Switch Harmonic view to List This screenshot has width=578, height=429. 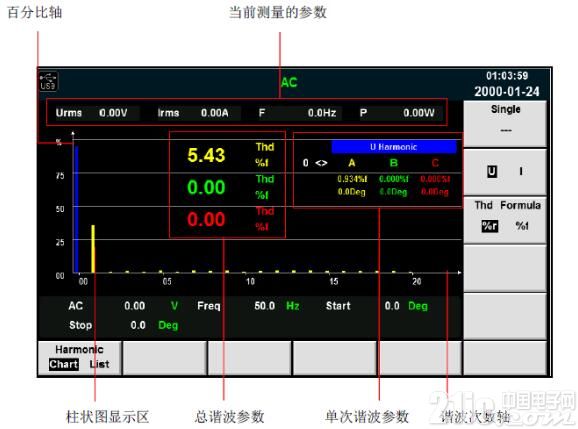pyautogui.click(x=99, y=364)
